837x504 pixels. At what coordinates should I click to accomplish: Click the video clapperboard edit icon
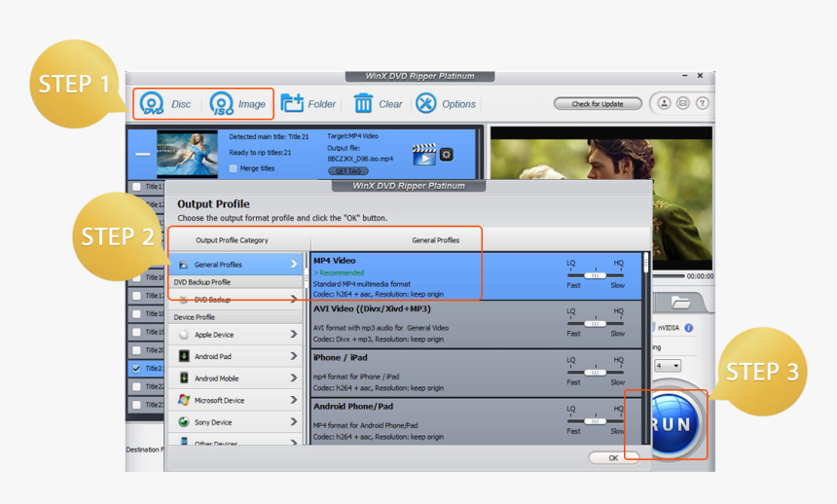tap(423, 155)
